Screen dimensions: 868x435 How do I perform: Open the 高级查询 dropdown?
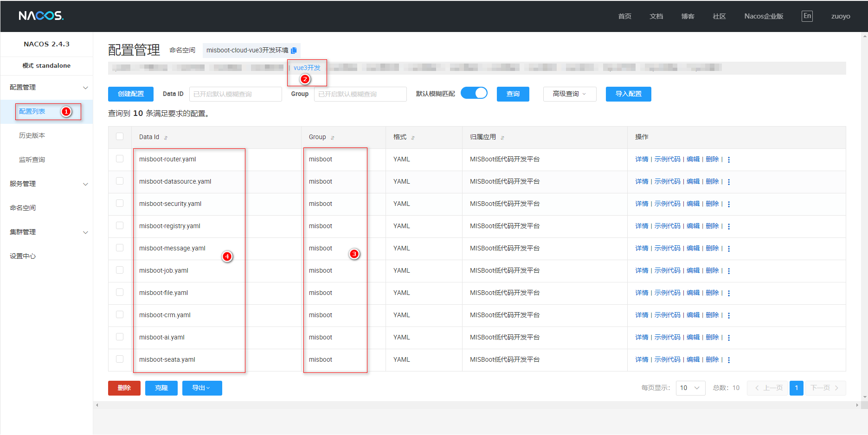tap(570, 94)
